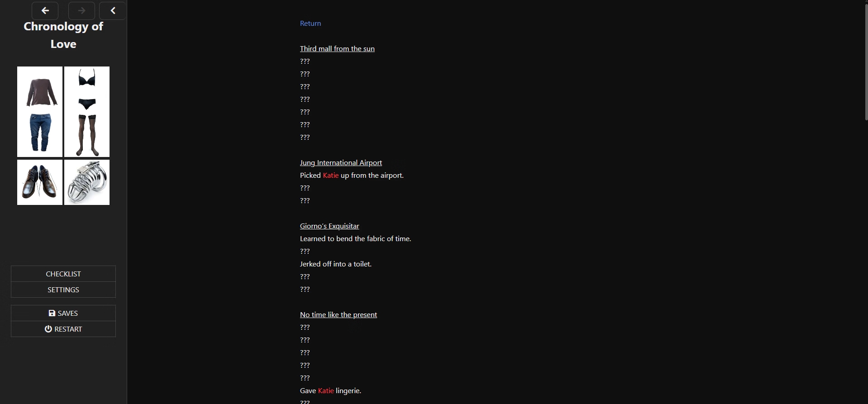Image resolution: width=868 pixels, height=404 pixels.
Task: Click the black bra image
Action: (87, 79)
